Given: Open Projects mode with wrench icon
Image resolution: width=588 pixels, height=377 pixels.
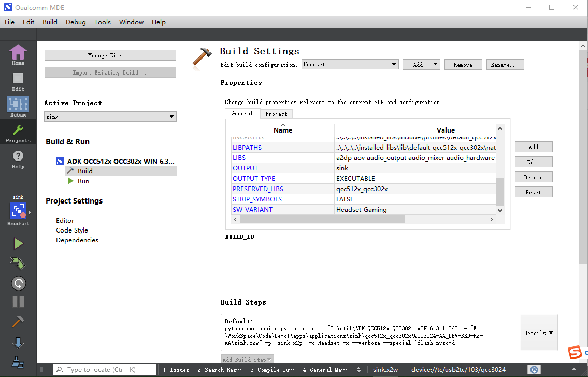Looking at the screenshot, I should point(18,134).
